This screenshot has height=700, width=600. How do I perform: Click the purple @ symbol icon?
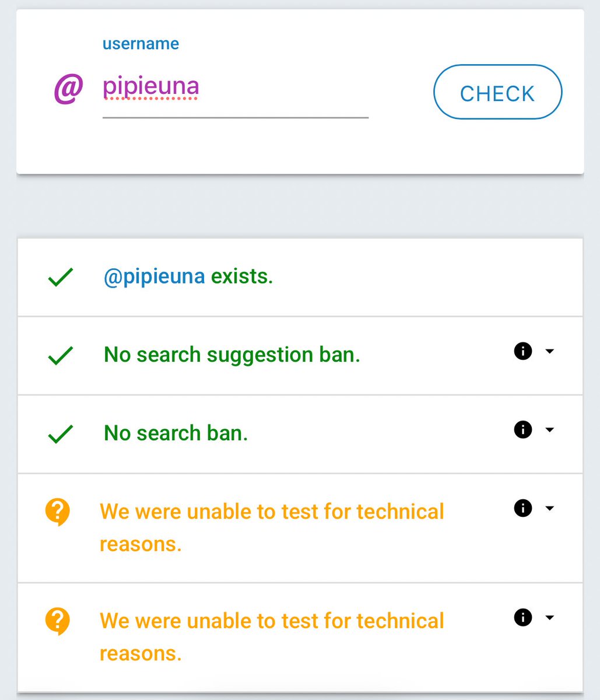click(69, 89)
